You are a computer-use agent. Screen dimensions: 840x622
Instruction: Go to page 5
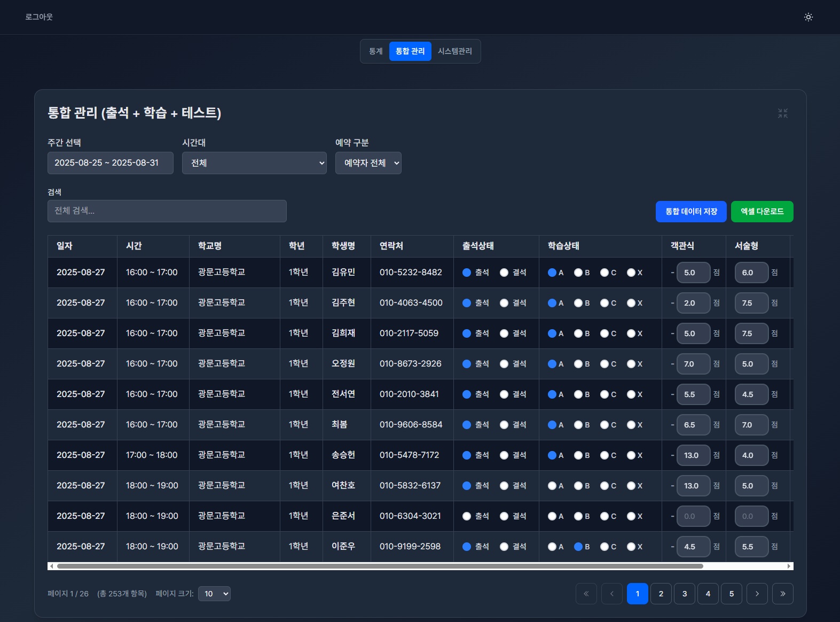point(732,594)
